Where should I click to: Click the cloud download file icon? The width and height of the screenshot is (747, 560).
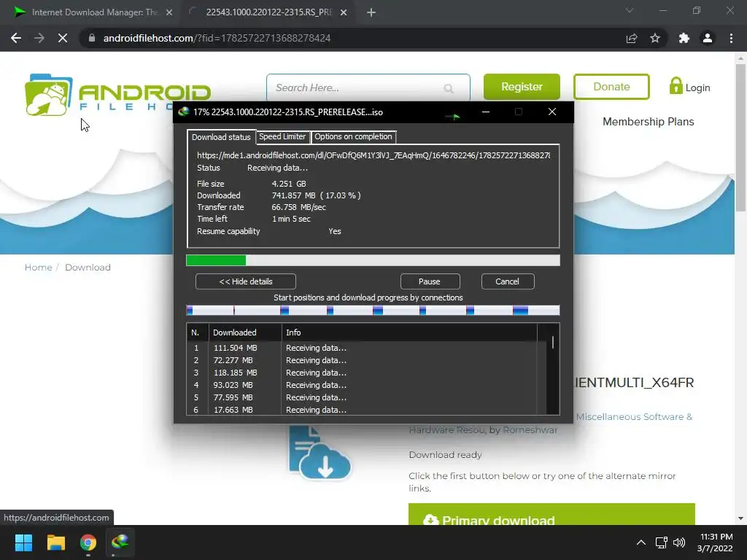tap(320, 452)
